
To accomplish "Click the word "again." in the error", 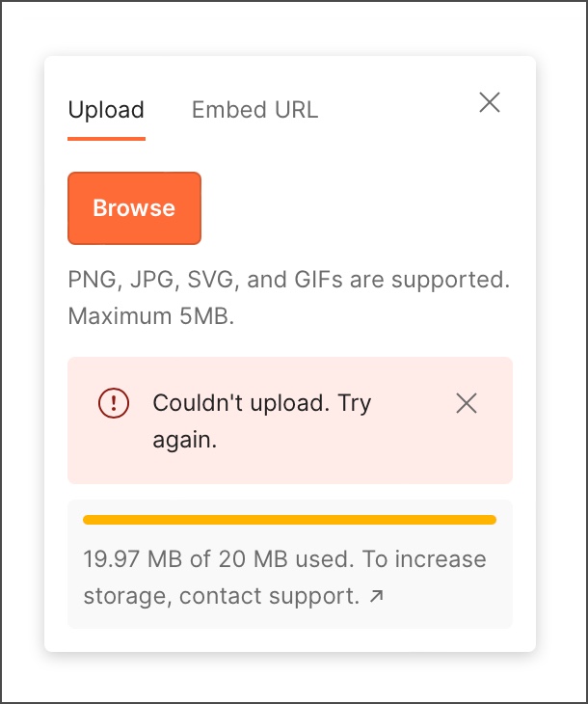I will tap(185, 440).
